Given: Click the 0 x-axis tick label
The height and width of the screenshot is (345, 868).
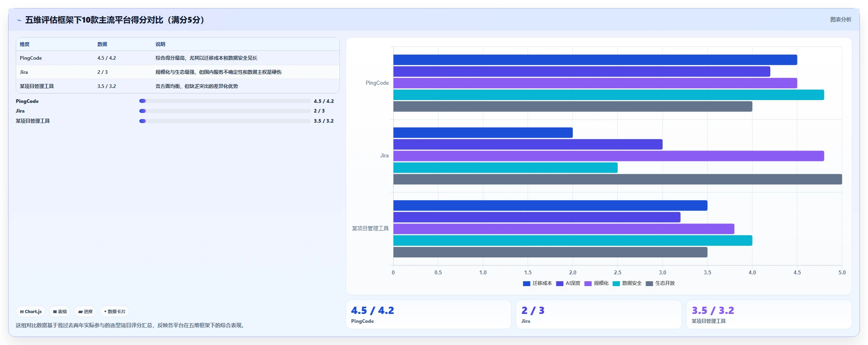Looking at the screenshot, I should [x=393, y=273].
